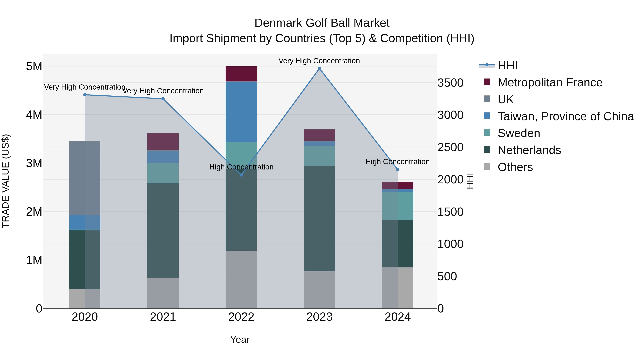Click the Sweden segment in 2024 bar
Screen dimensions: 644x362
point(398,206)
